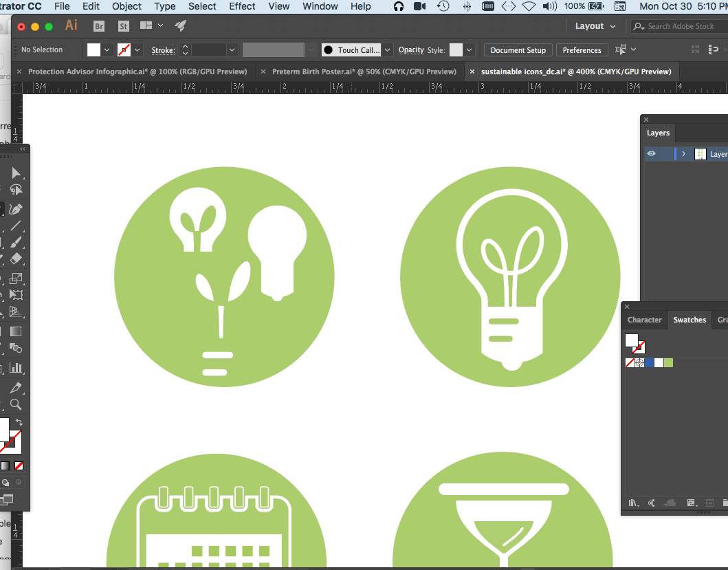The image size is (728, 570).
Task: Select the Curvature pen tool
Action: point(16,209)
